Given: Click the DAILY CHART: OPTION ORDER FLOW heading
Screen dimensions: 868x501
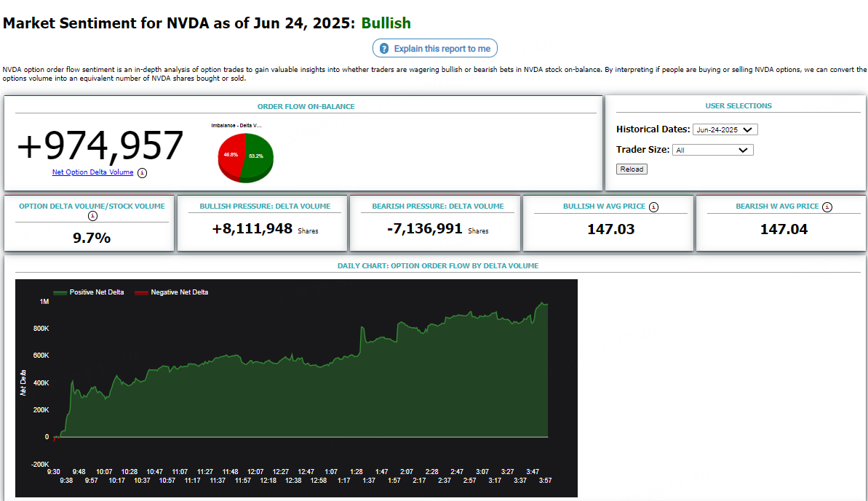Looking at the screenshot, I should coord(438,266).
